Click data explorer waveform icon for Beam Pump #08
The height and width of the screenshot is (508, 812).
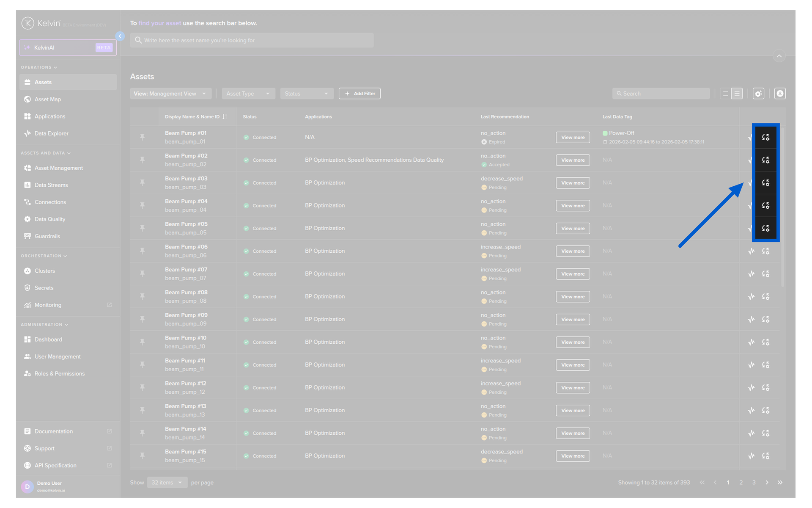(751, 297)
